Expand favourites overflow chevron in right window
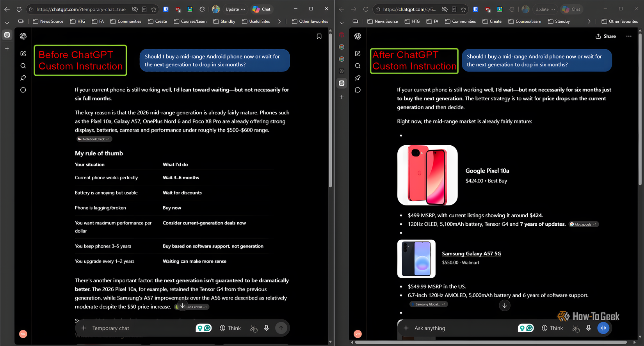This screenshot has height=346, width=644. click(x=589, y=21)
